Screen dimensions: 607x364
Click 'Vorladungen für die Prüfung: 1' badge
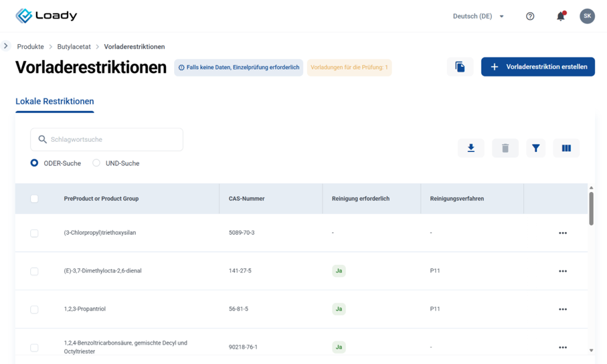click(349, 68)
